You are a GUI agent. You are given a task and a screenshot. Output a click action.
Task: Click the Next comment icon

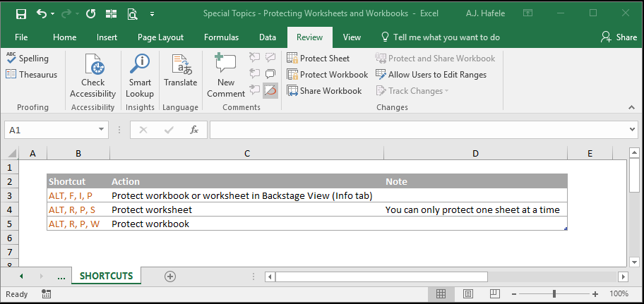pyautogui.click(x=255, y=90)
